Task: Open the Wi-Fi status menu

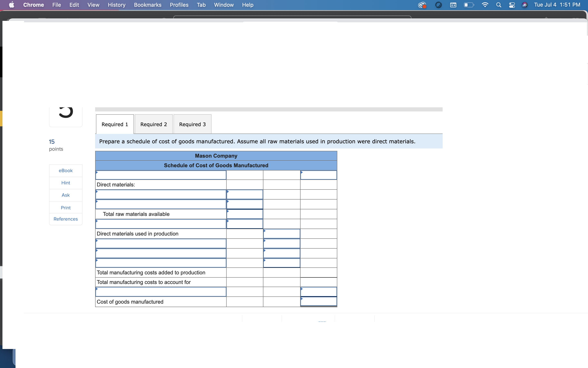Action: (485, 5)
